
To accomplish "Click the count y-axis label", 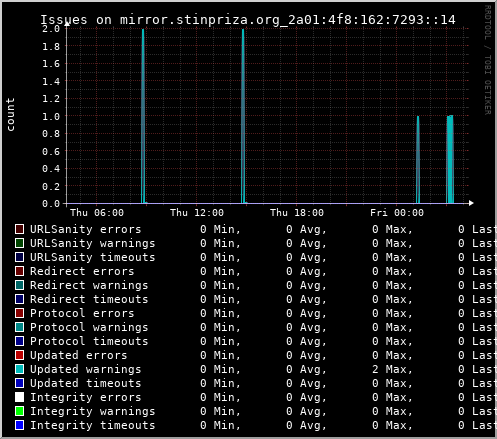I will pyautogui.click(x=10, y=114).
